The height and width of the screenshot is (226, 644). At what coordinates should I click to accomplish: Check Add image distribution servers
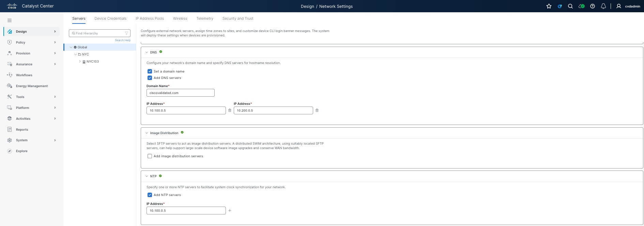coord(150,156)
